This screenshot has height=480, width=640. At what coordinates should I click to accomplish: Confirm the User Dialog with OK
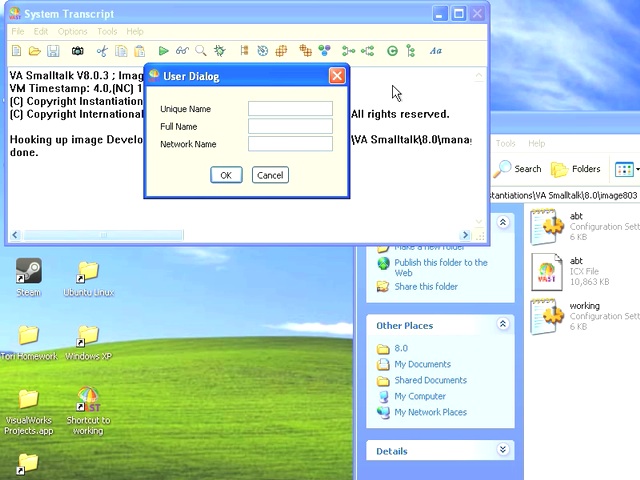tap(226, 175)
